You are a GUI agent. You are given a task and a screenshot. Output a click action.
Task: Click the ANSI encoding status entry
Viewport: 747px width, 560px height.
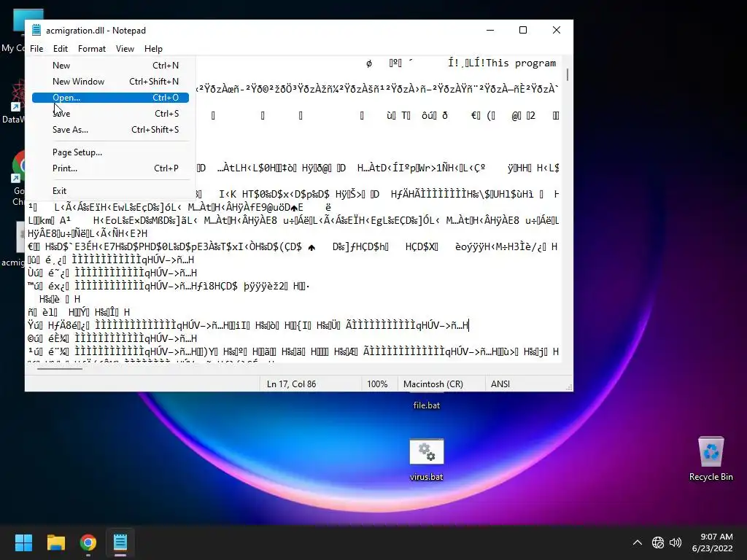tap(500, 384)
